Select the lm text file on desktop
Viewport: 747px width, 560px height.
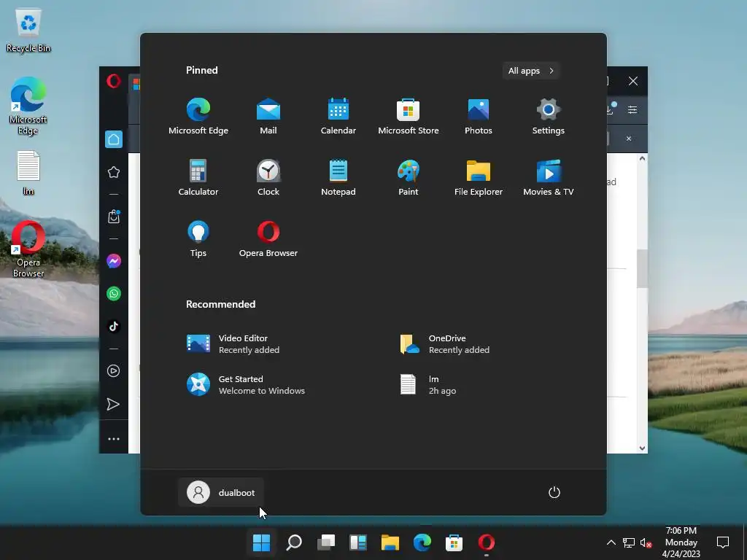point(28,172)
